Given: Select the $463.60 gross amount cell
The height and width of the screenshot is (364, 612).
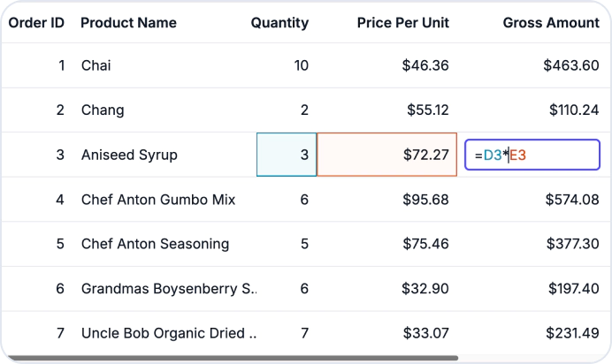Looking at the screenshot, I should pyautogui.click(x=534, y=65).
